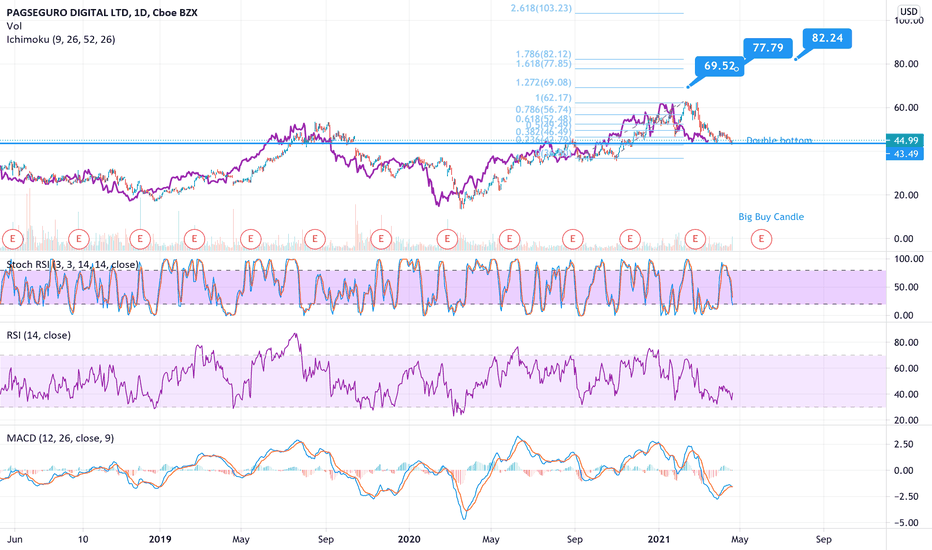Viewport: 932px width, 550px height.
Task: Click the Stoch RSI indicator label
Action: point(73,265)
